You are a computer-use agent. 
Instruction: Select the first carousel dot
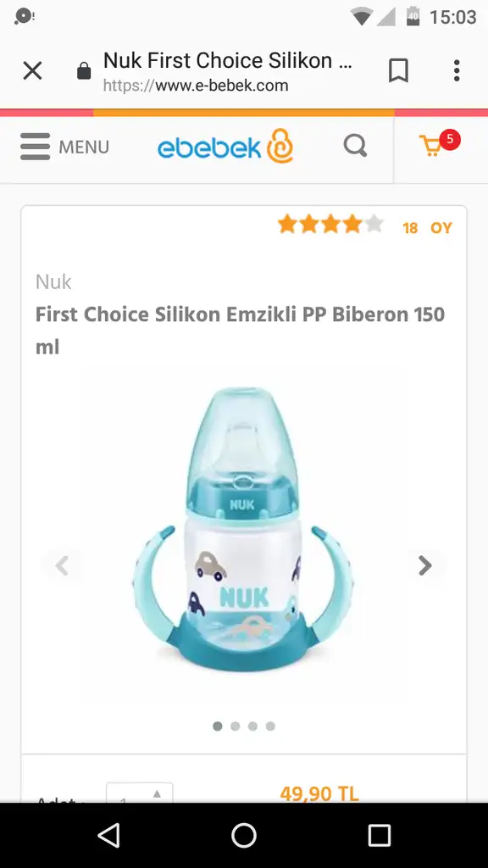(x=218, y=726)
